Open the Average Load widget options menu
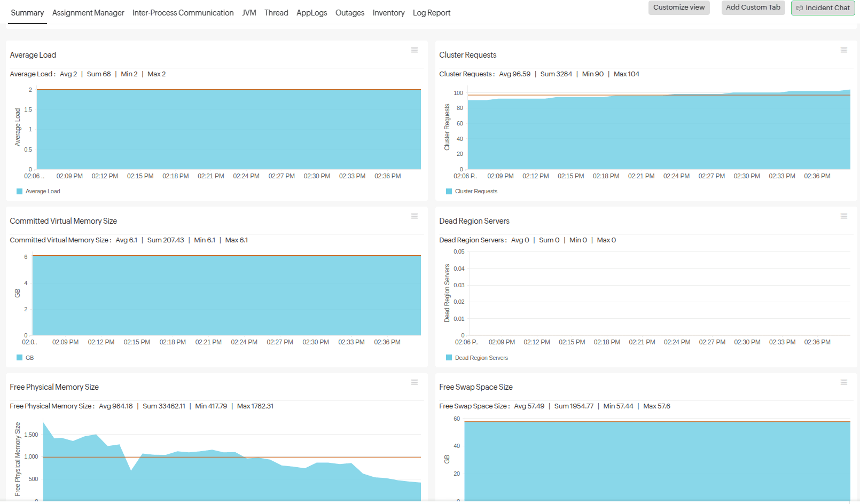Screen dimensions: 860x504 [x=415, y=50]
